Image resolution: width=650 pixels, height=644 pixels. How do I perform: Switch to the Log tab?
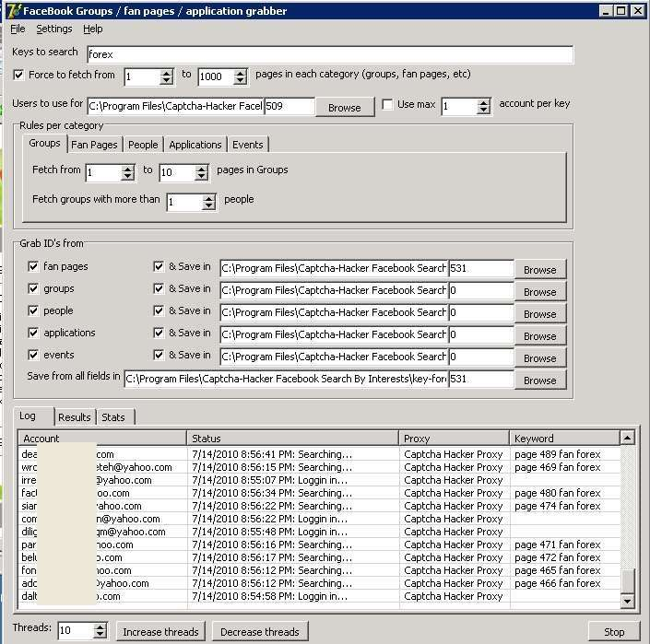tap(34, 416)
